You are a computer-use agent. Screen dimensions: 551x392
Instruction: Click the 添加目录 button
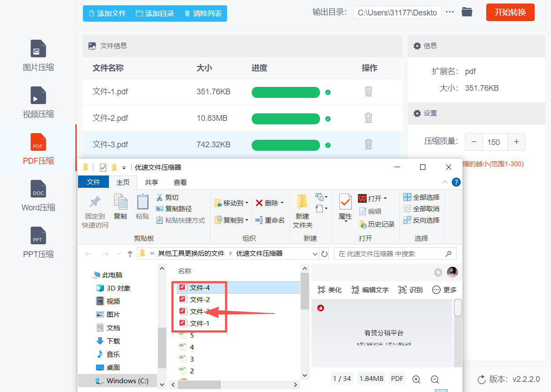coord(155,13)
